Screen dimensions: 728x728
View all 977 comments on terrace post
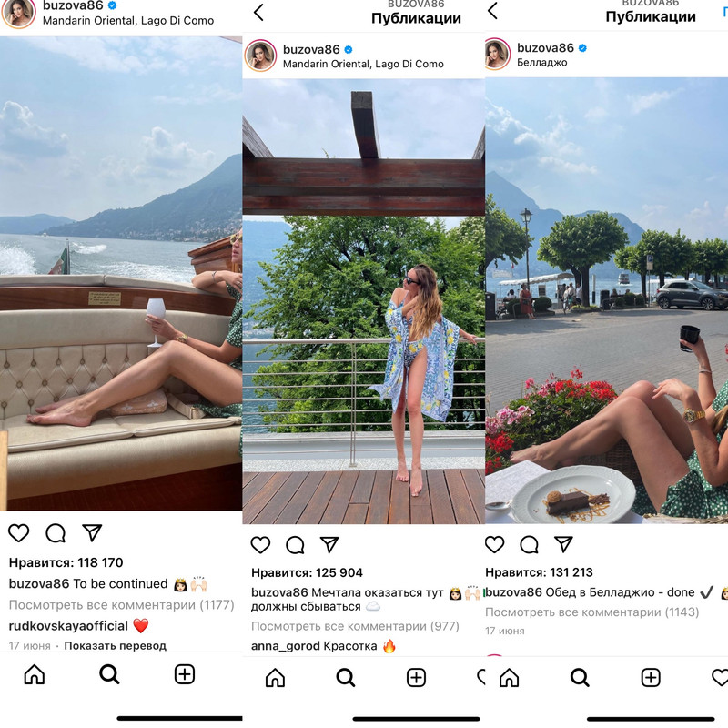click(x=355, y=626)
